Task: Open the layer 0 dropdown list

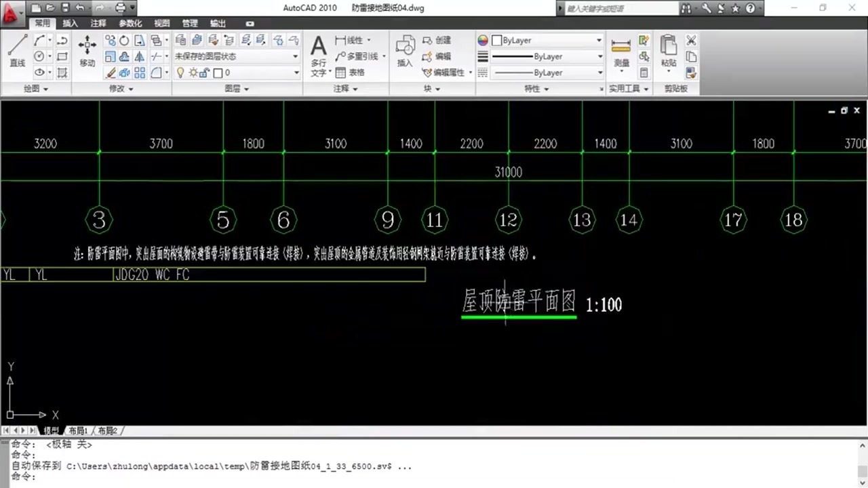Action: click(237, 73)
